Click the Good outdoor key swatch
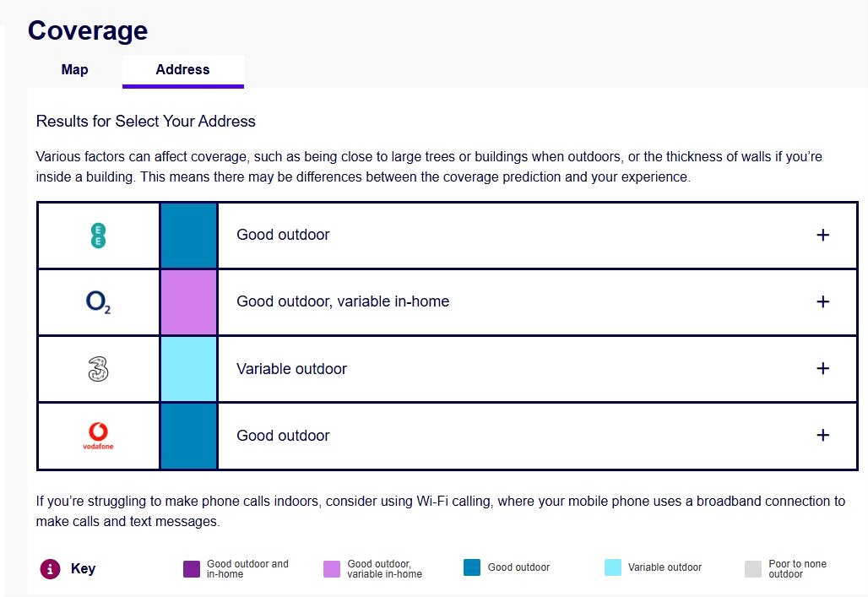 472,568
